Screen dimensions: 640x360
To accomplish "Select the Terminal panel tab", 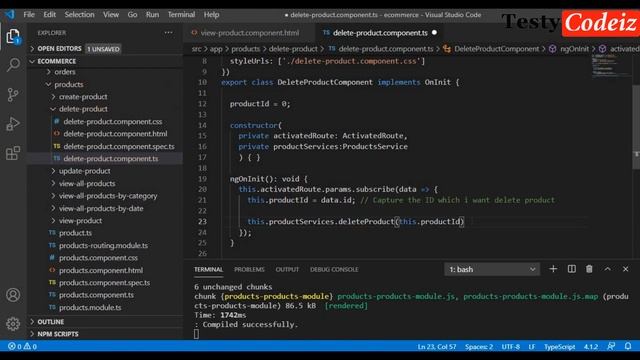I will tap(209, 269).
